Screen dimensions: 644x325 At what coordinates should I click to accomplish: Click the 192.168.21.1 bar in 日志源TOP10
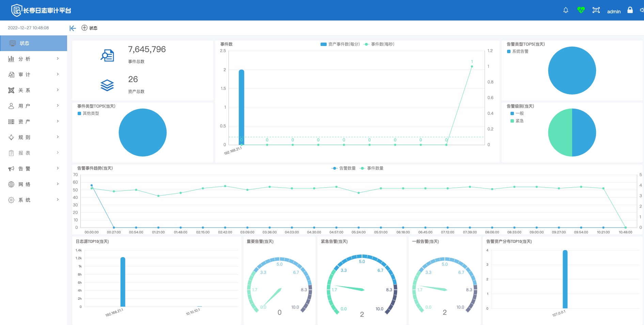point(123,282)
